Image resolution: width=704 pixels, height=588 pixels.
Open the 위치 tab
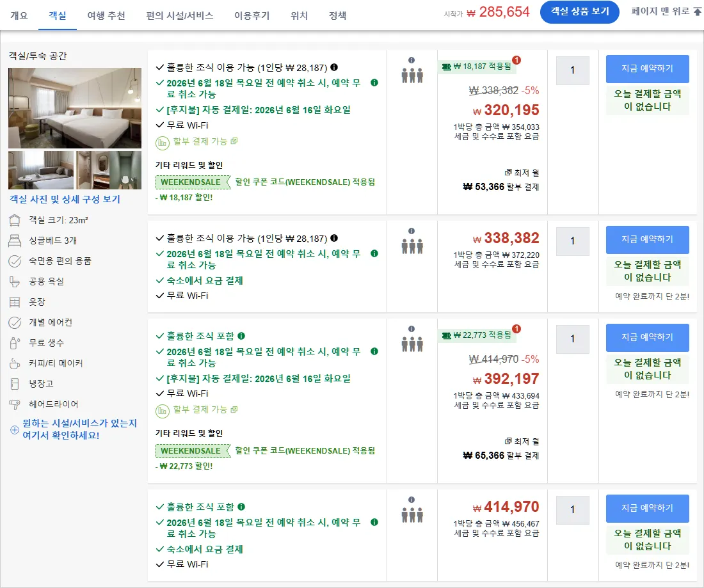[299, 15]
